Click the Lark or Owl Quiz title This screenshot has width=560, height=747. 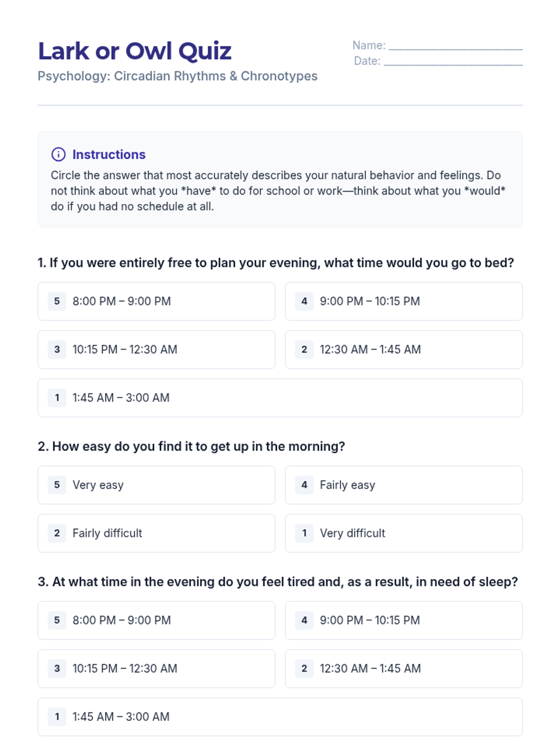[x=134, y=51]
